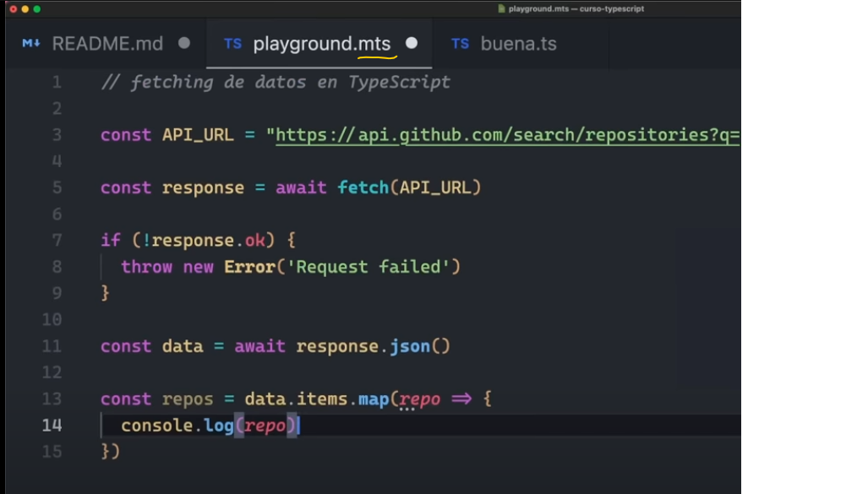This screenshot has height=494, width=868.
Task: Switch to the README.md tab
Action: tap(107, 44)
